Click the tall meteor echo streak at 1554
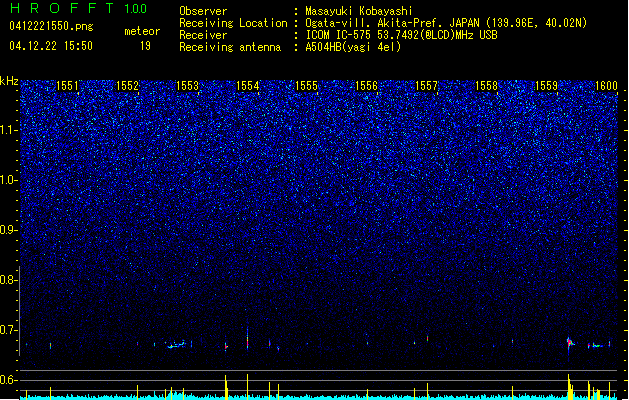 247,338
